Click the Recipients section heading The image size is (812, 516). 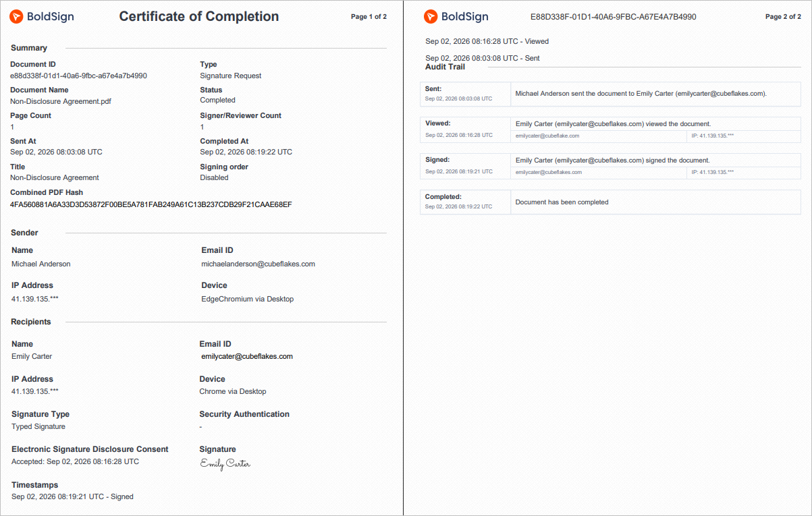pyautogui.click(x=31, y=322)
